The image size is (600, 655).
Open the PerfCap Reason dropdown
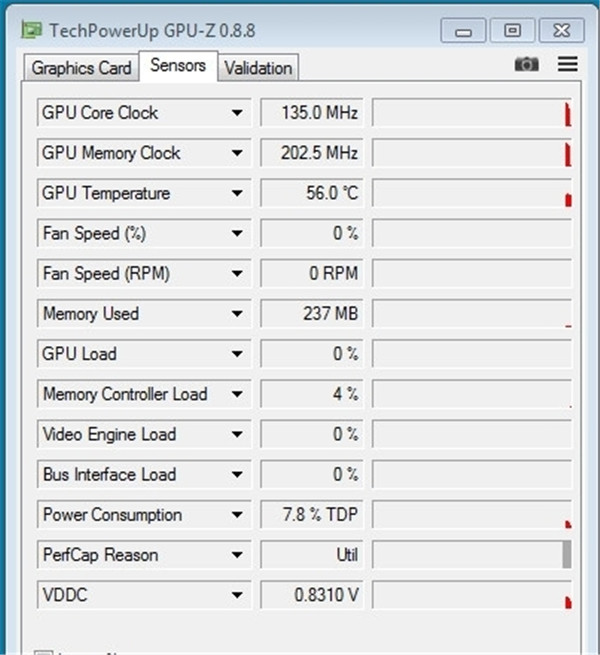[x=237, y=555]
